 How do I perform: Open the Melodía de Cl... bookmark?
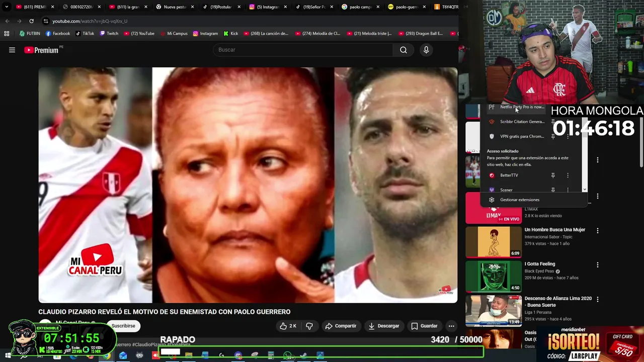[318, 34]
